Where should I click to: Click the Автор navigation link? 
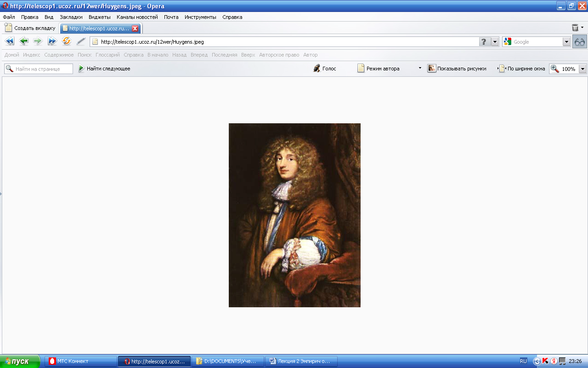(311, 55)
